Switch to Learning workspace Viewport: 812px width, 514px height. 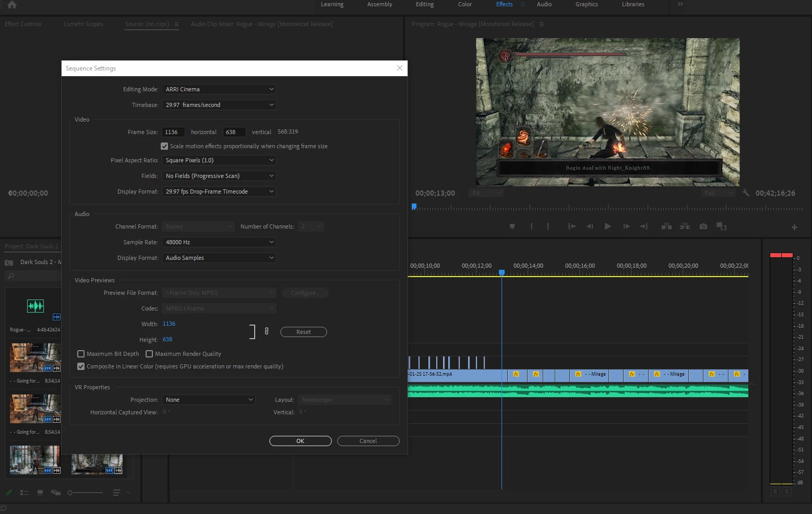332,4
